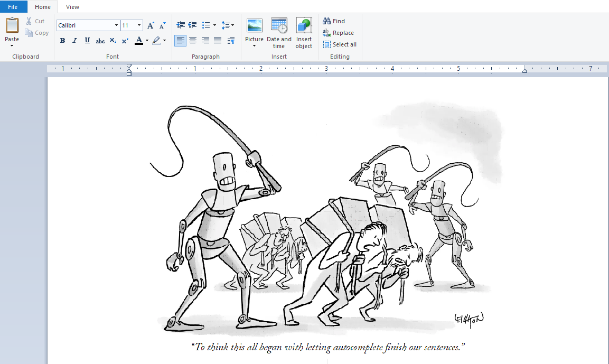
Task: Open the list style dropdown arrow
Action: click(x=214, y=25)
